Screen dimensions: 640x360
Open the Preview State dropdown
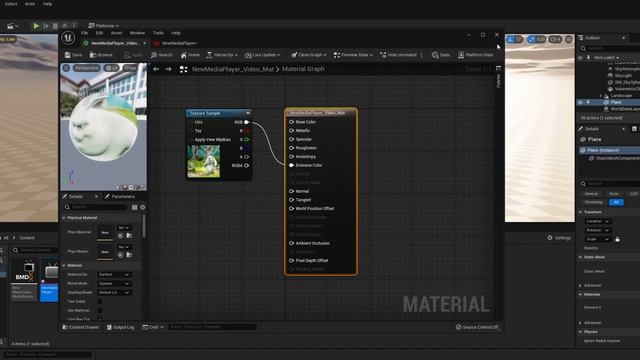pyautogui.click(x=353, y=55)
